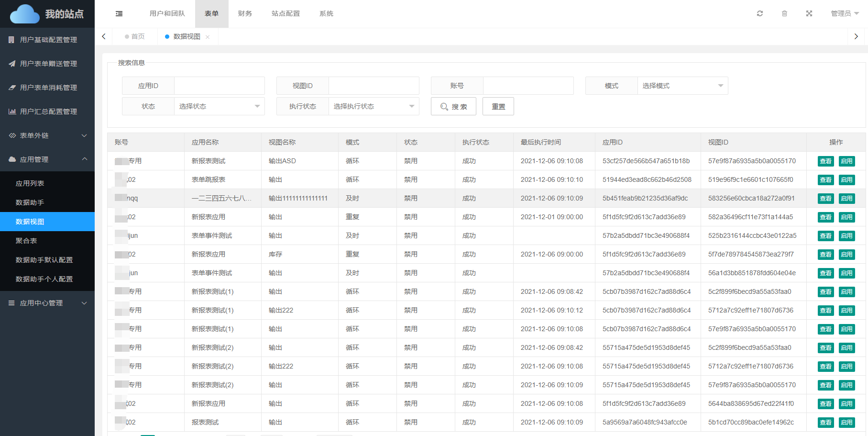The image size is (868, 436).
Task: Switch to the 站点配置 top menu
Action: 286,13
